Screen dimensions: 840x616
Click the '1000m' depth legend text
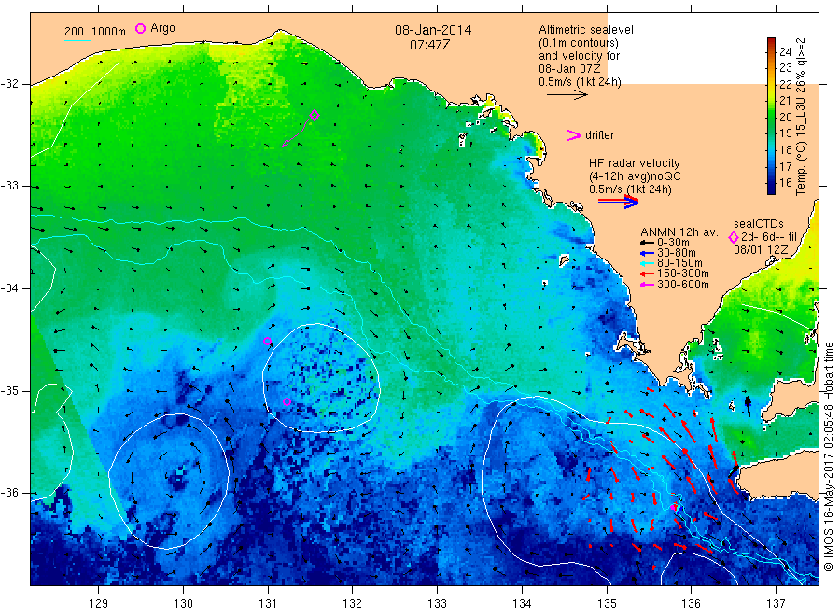coord(108,32)
